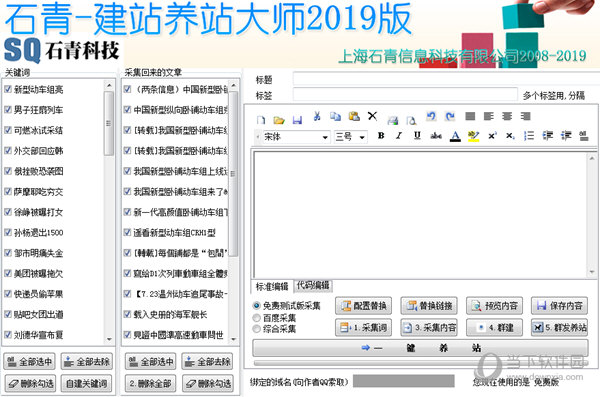The image size is (600, 397).
Task: Open file with the folder icon
Action: pyautogui.click(x=279, y=120)
